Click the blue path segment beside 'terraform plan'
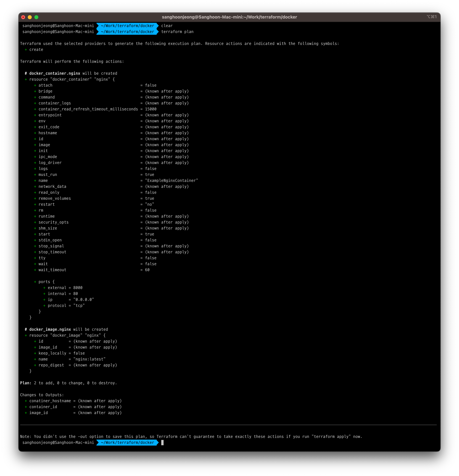459x476 pixels. [x=127, y=32]
